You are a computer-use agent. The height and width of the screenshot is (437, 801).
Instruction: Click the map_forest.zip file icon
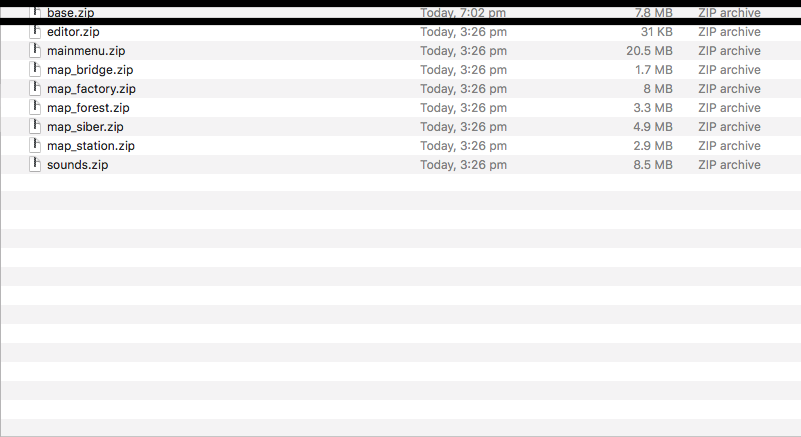[36, 108]
